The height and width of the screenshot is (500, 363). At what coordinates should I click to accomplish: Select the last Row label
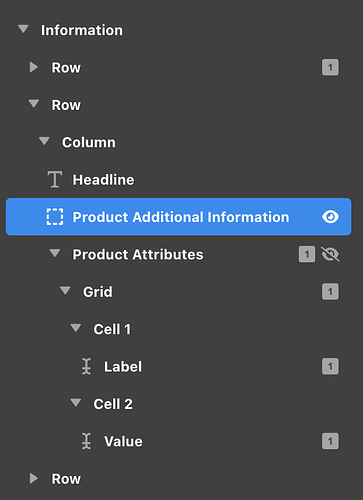coord(66,479)
